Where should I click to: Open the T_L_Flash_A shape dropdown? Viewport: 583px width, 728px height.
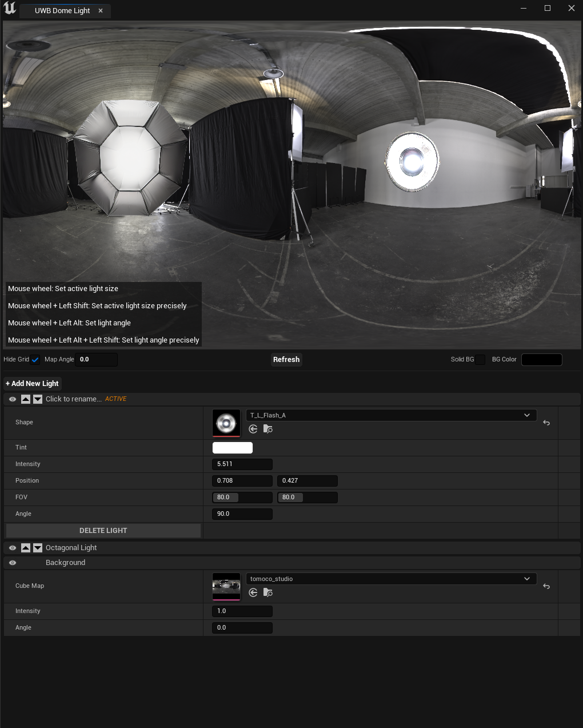(x=391, y=415)
